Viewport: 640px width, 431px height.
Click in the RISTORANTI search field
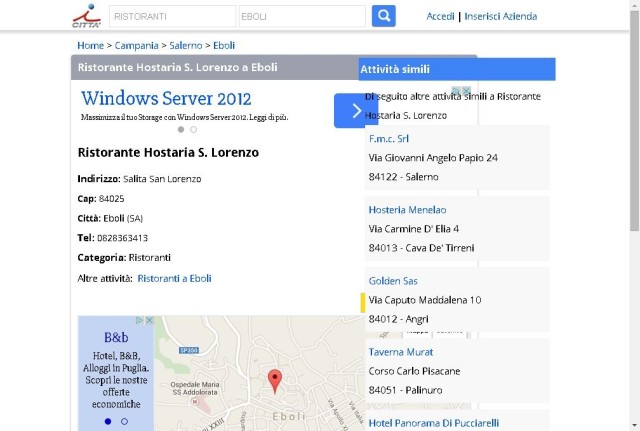pyautogui.click(x=173, y=16)
